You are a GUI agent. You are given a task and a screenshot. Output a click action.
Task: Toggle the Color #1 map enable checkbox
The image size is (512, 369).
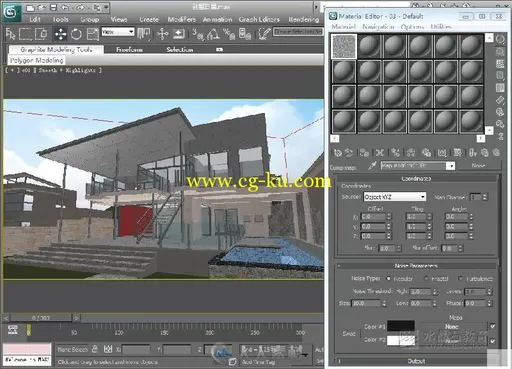(x=493, y=326)
